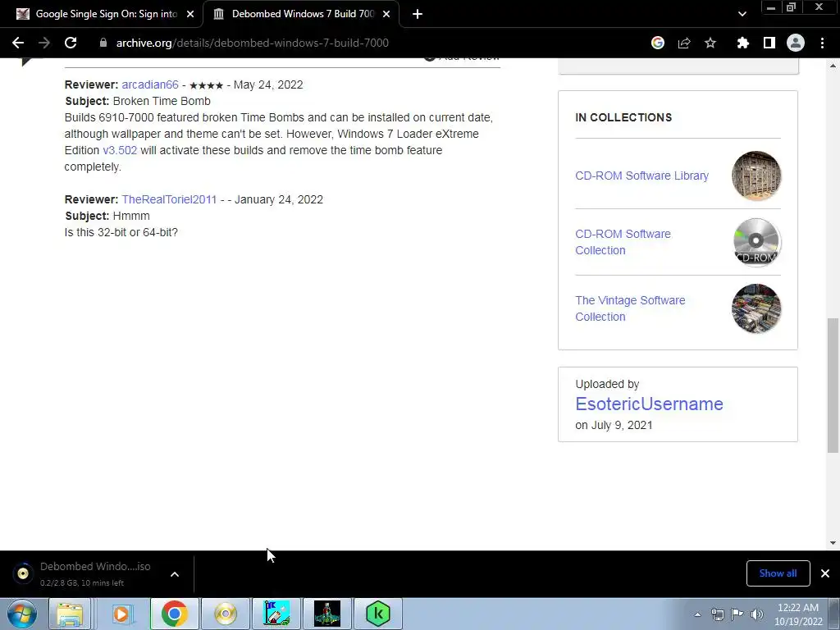
Task: Expand the download options chevron
Action: click(175, 574)
